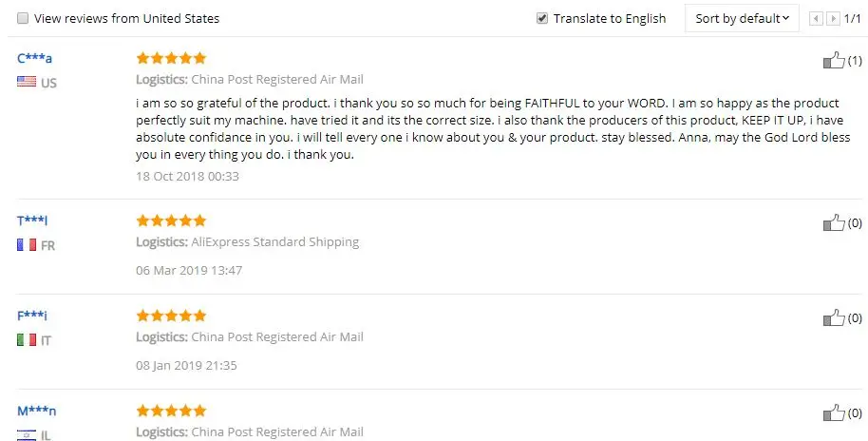Open reviewer T***l's profile
The image size is (868, 441).
click(32, 220)
